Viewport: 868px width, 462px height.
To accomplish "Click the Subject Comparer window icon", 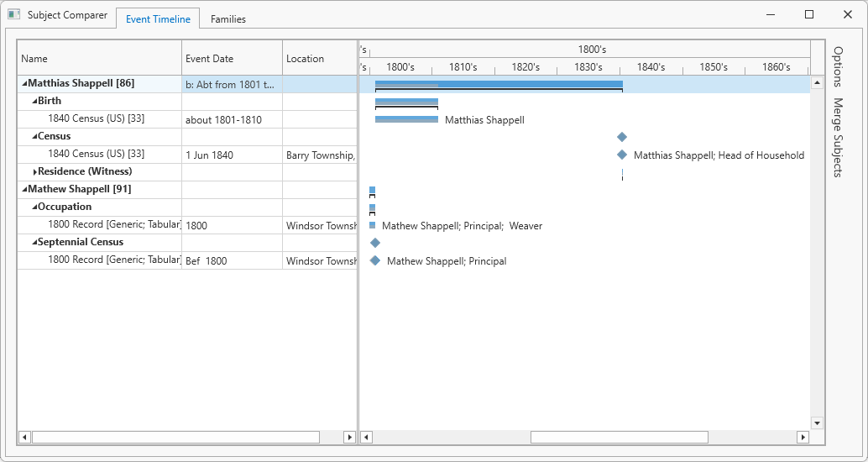I will (x=14, y=15).
